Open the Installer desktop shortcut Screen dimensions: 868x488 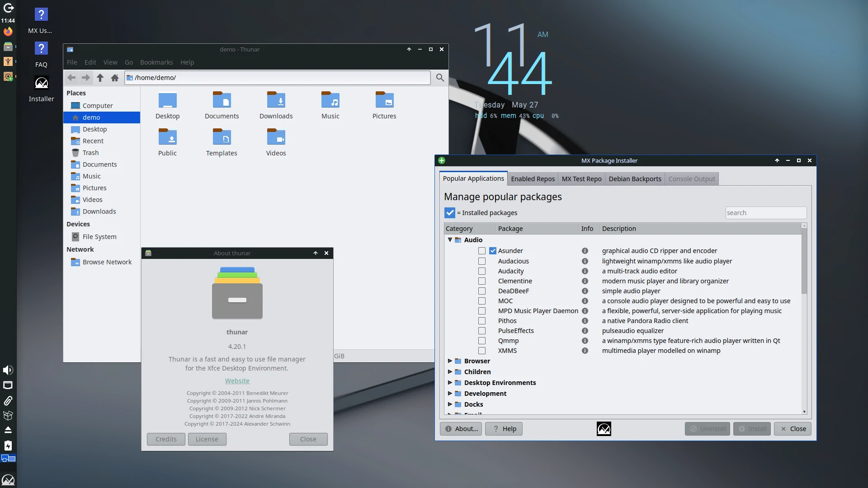click(x=41, y=83)
